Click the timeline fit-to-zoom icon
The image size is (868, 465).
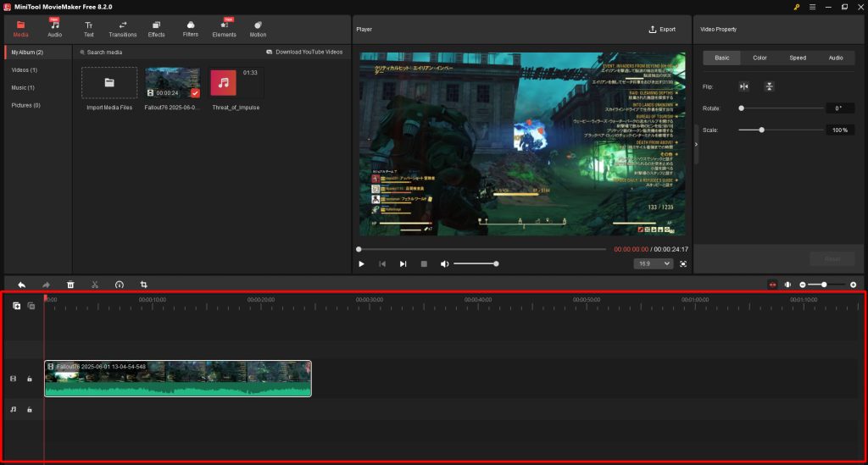coord(787,285)
